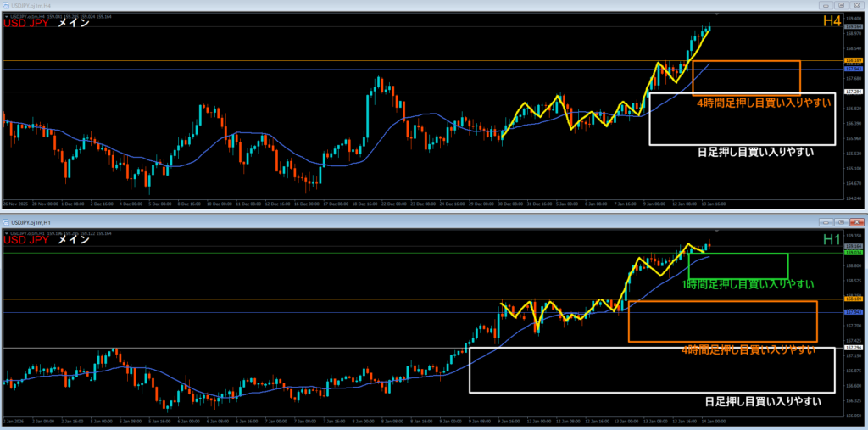Click the chart icon in the H4 window title bar
Viewport: 868px width, 430px height.
pyautogui.click(x=6, y=6)
